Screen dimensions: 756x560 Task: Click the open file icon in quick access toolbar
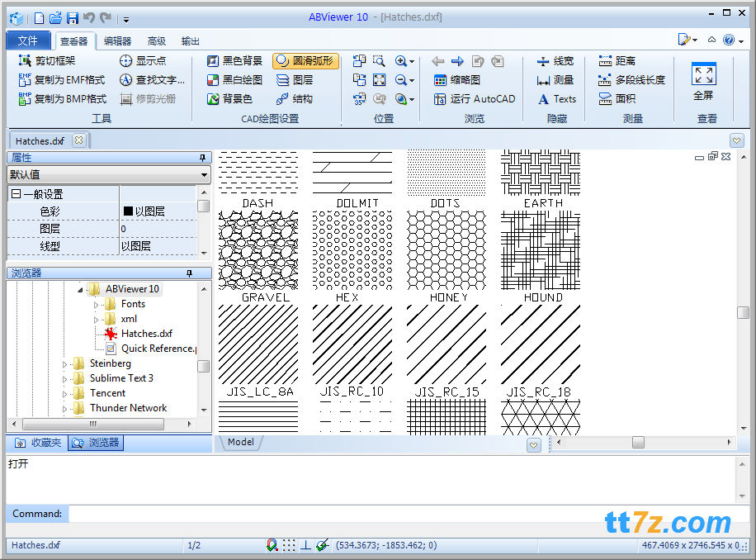[x=56, y=18]
